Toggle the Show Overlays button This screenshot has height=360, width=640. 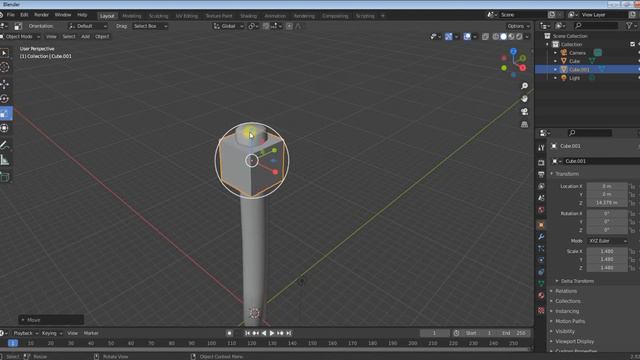click(467, 37)
